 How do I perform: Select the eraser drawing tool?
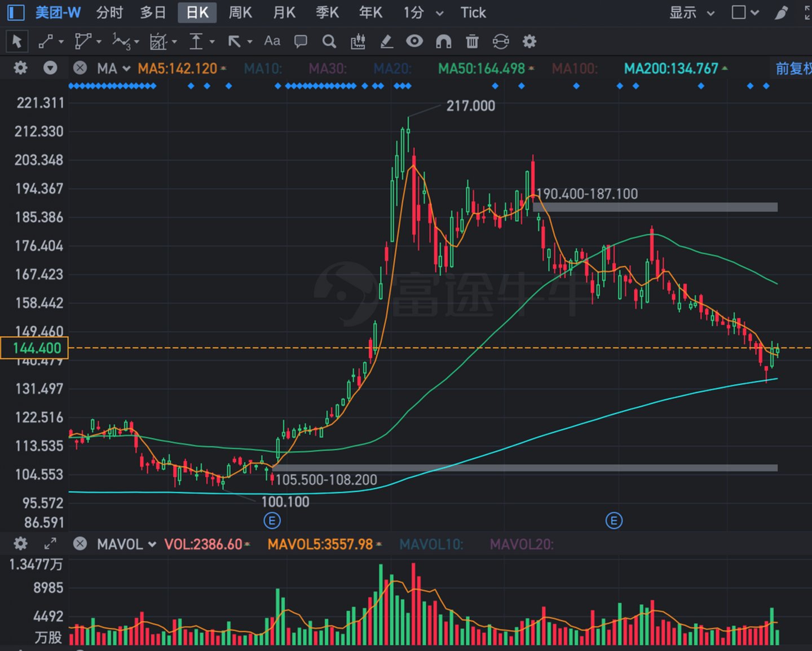(x=386, y=41)
